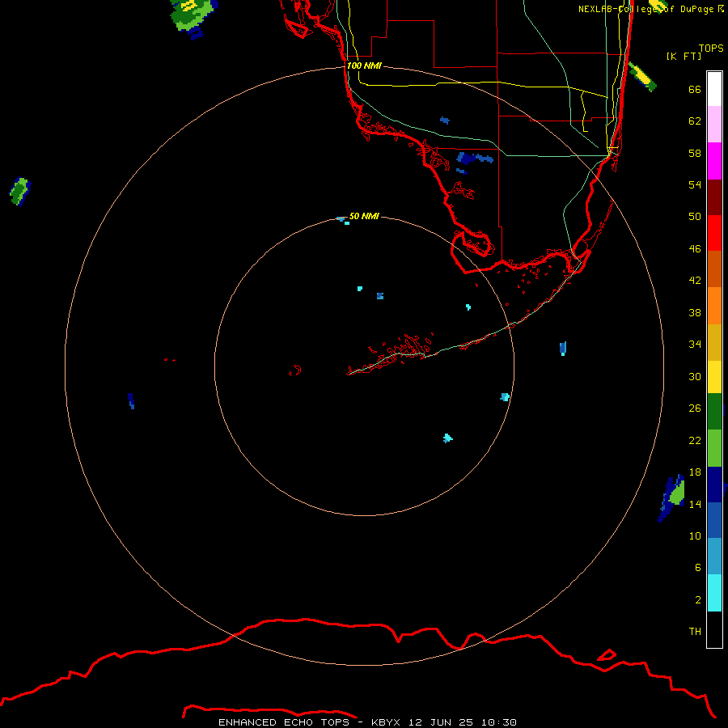Click the TOPS legend title
728x728 pixels.
click(711, 48)
